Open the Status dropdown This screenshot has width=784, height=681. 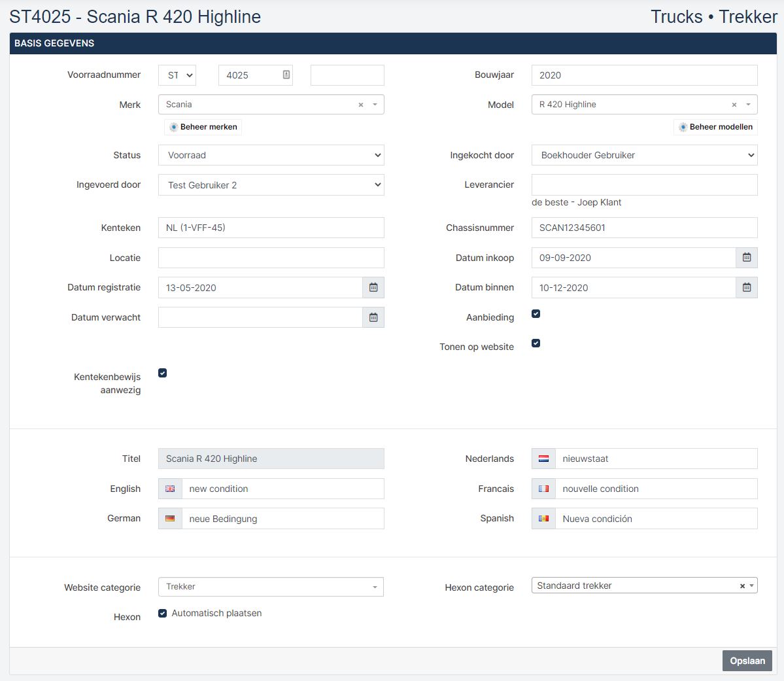pyautogui.click(x=271, y=155)
